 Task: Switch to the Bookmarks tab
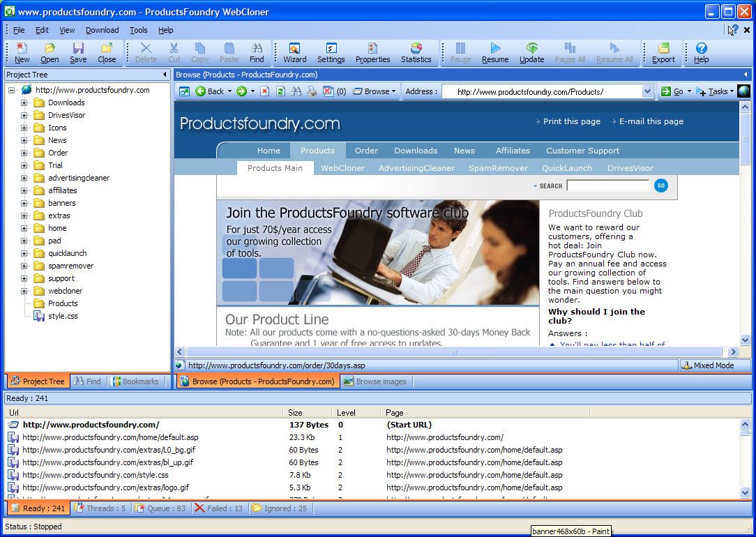coord(135,381)
